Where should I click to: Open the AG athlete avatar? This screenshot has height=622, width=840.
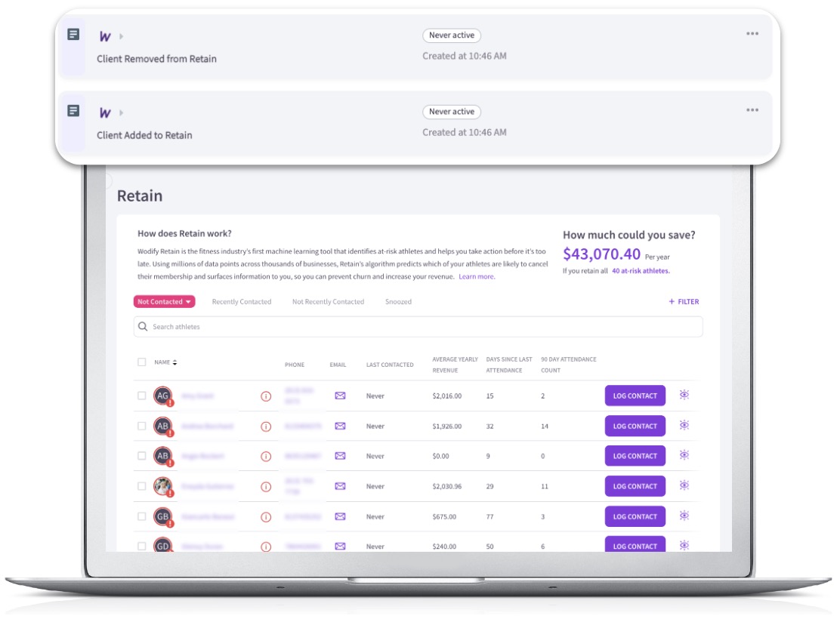pyautogui.click(x=163, y=396)
